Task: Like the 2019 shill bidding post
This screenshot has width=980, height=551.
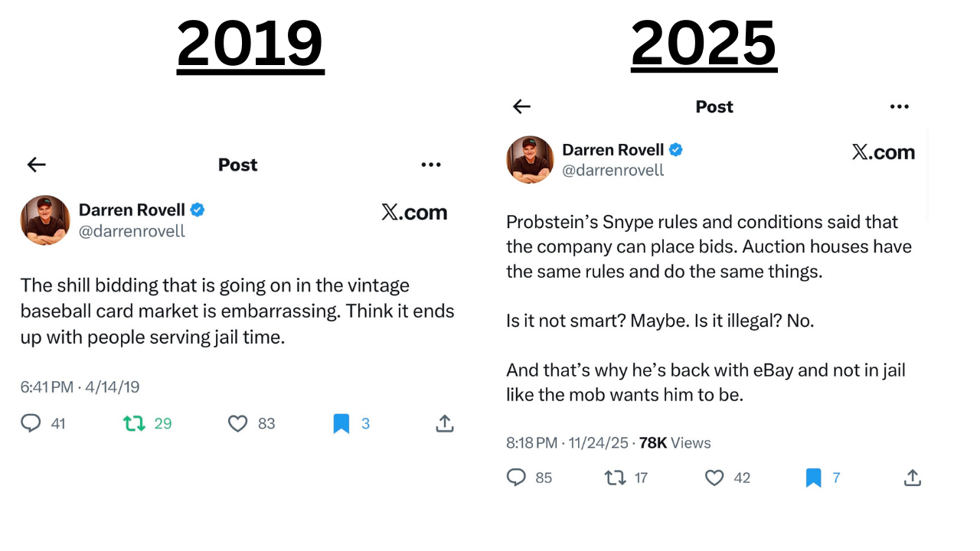Action: point(238,423)
